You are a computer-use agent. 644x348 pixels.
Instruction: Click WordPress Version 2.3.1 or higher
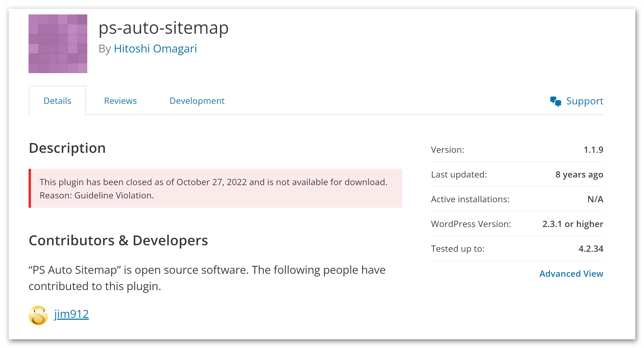pos(573,224)
